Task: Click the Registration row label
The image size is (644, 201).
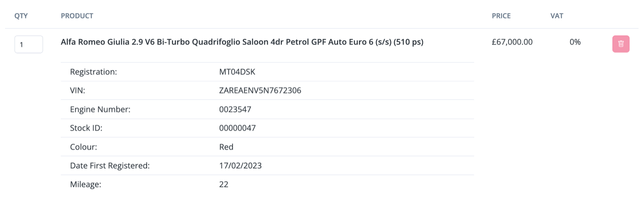Action: 93,72
